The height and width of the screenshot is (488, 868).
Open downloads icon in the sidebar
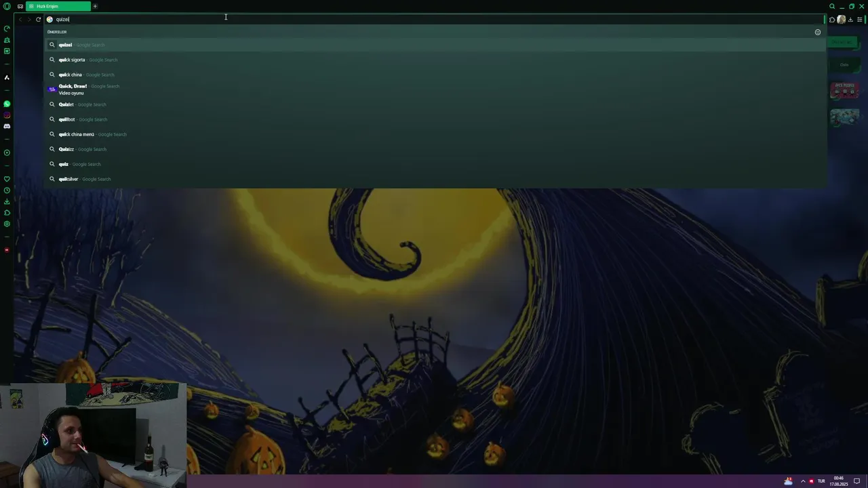[x=7, y=201]
